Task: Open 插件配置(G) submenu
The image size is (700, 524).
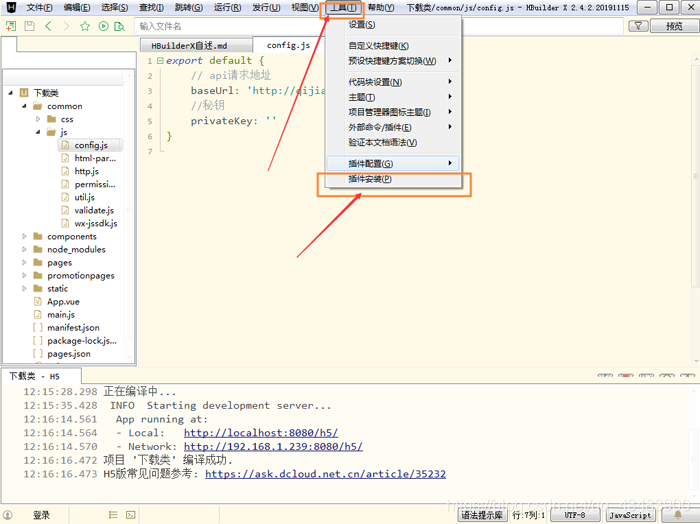Action: tap(393, 164)
